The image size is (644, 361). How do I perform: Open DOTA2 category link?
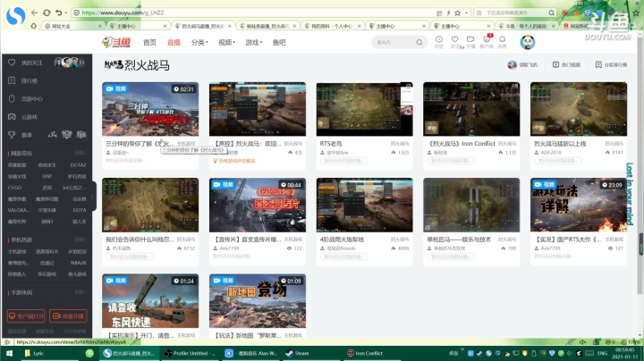point(78,165)
